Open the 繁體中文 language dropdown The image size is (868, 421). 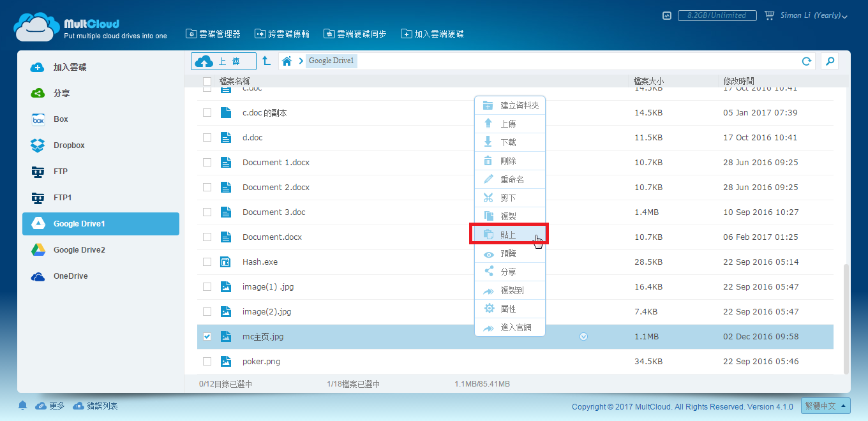click(827, 406)
